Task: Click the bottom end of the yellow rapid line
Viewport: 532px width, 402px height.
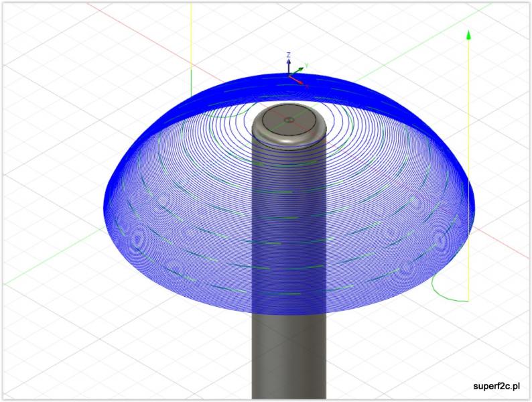Action: (468, 299)
